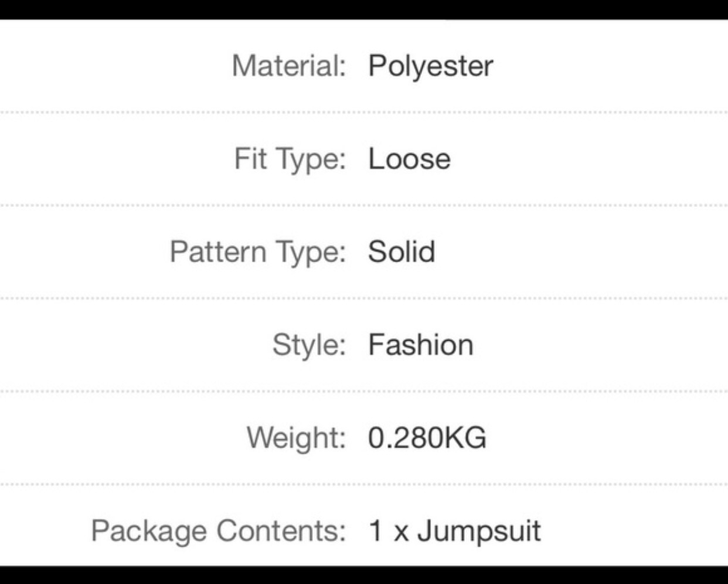Select the Solid pattern value

point(402,252)
